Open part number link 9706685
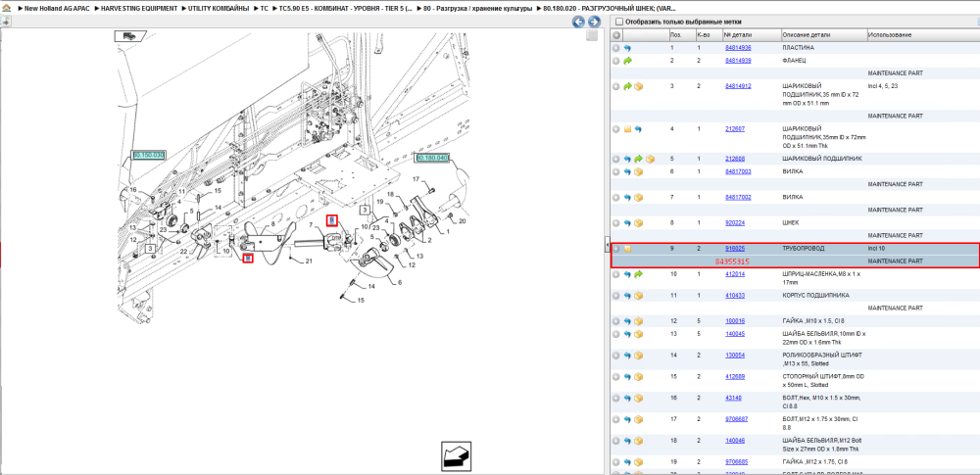 [x=736, y=462]
